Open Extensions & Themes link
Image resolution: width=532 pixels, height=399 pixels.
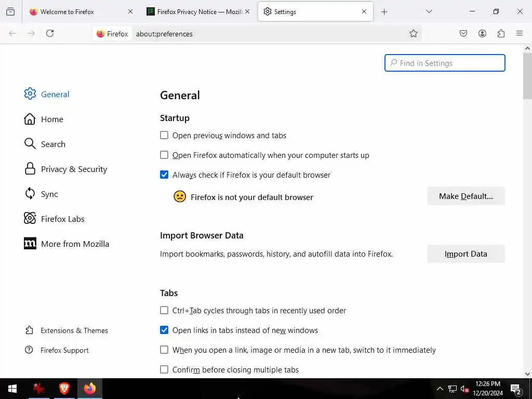pos(67,330)
